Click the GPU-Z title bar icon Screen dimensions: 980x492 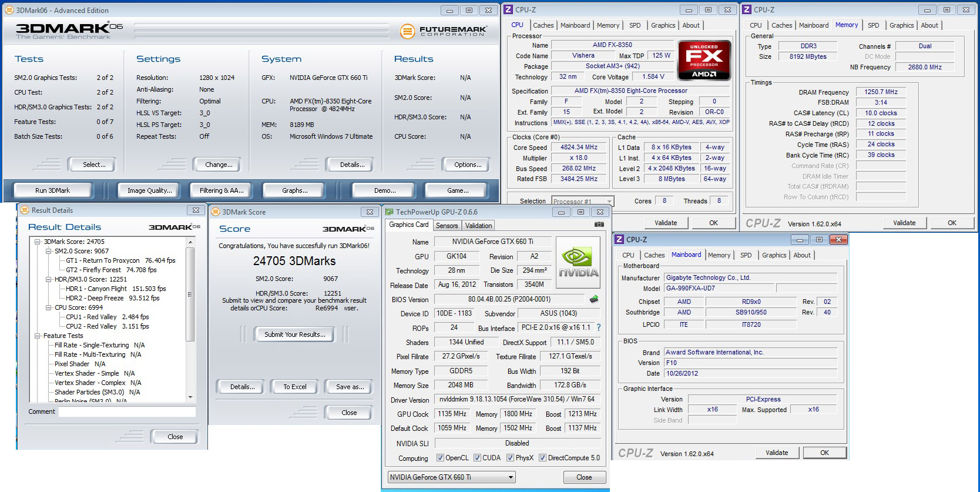tap(389, 212)
